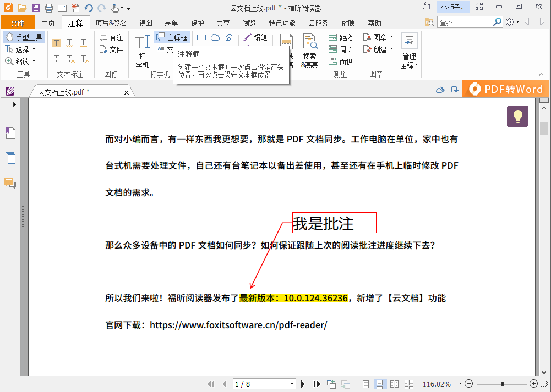This screenshot has width=551, height=392.
Task: Undo the last action
Action: pos(89,7)
